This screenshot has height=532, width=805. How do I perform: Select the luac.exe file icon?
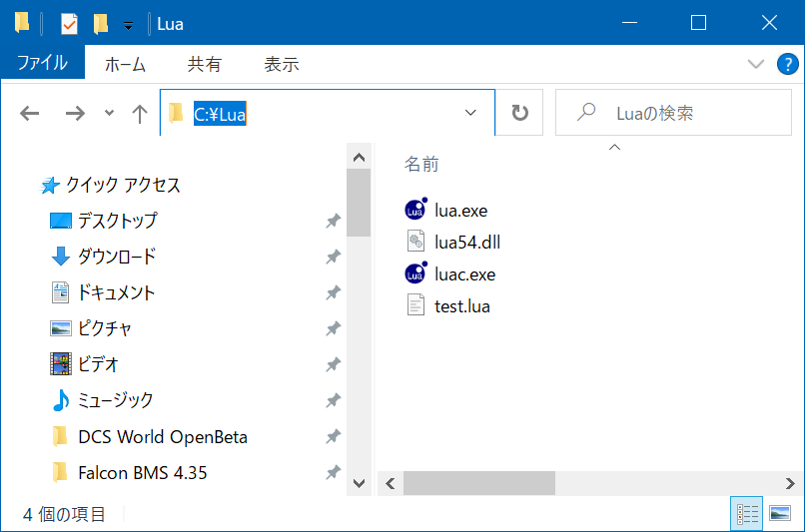[415, 273]
